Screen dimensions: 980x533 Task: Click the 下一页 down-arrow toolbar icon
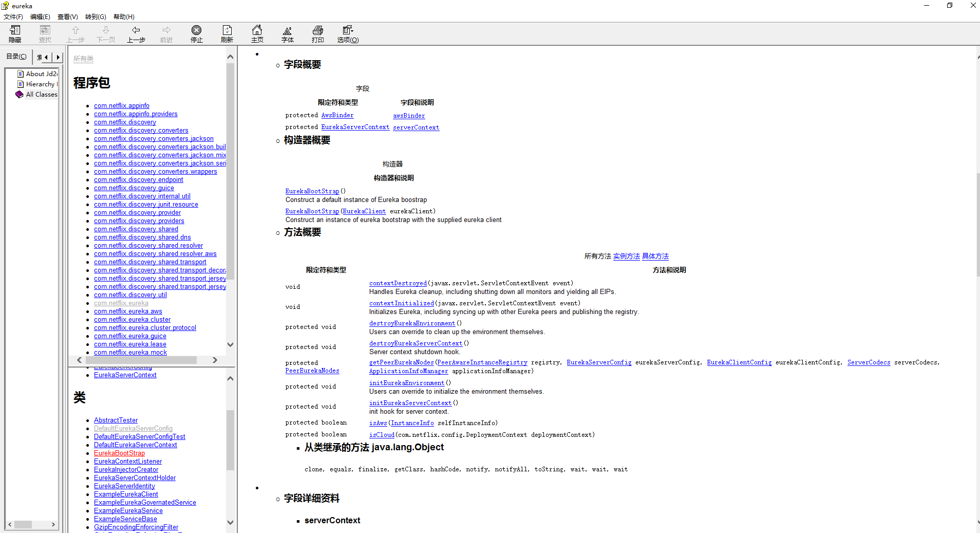106,30
